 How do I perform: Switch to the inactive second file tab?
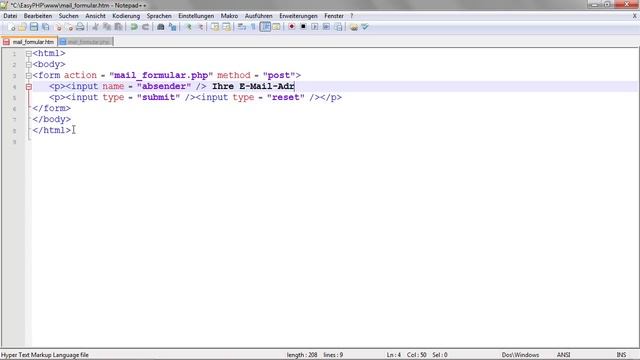(x=86, y=42)
